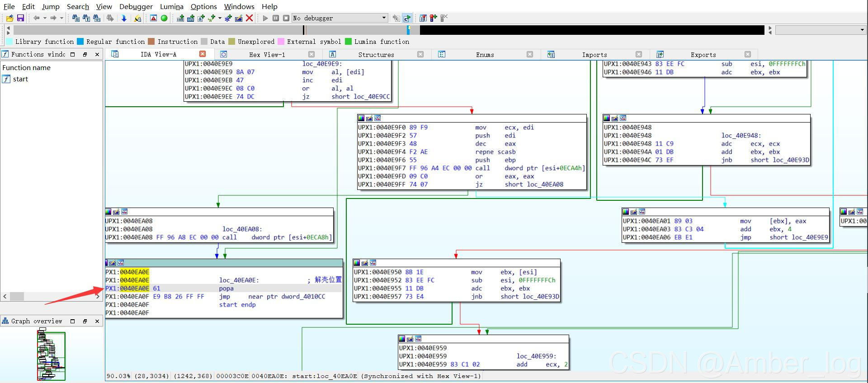Viewport: 868px width, 383px height.
Task: Click the red X delete toolbar icon
Action: (249, 18)
